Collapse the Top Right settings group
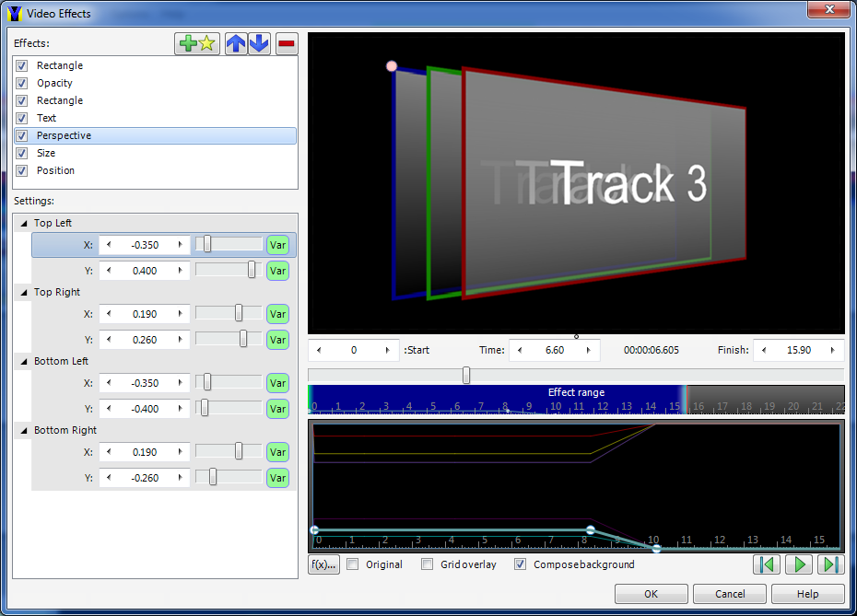This screenshot has height=616, width=857. [24, 293]
